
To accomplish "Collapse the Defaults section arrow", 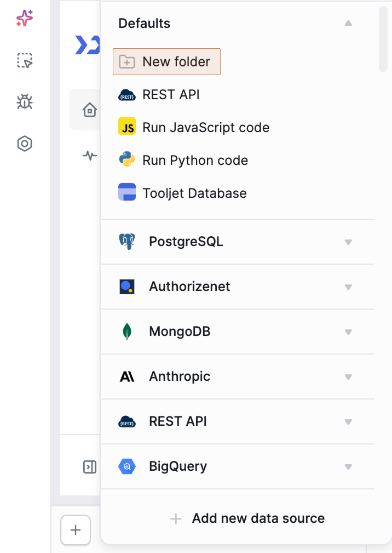I will point(348,23).
